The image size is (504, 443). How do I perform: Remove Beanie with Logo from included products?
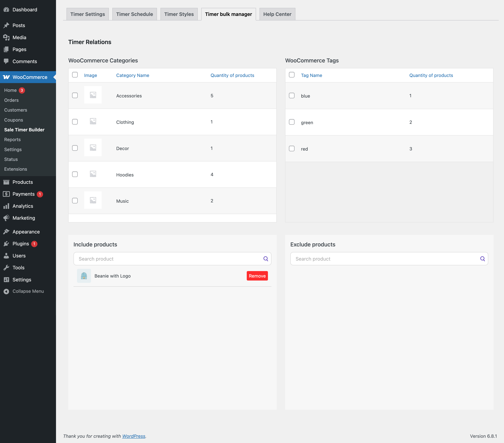tap(257, 276)
